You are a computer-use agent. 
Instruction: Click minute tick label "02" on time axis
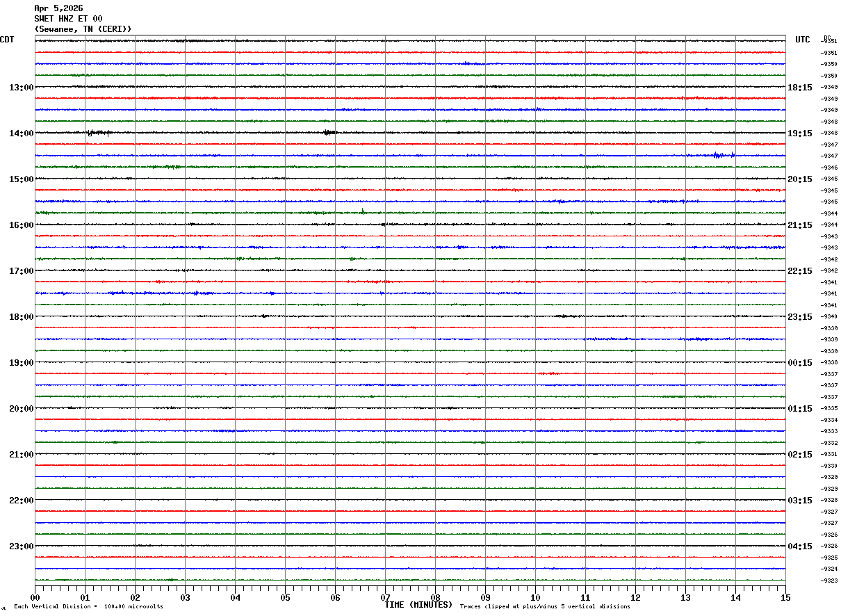tap(135, 597)
